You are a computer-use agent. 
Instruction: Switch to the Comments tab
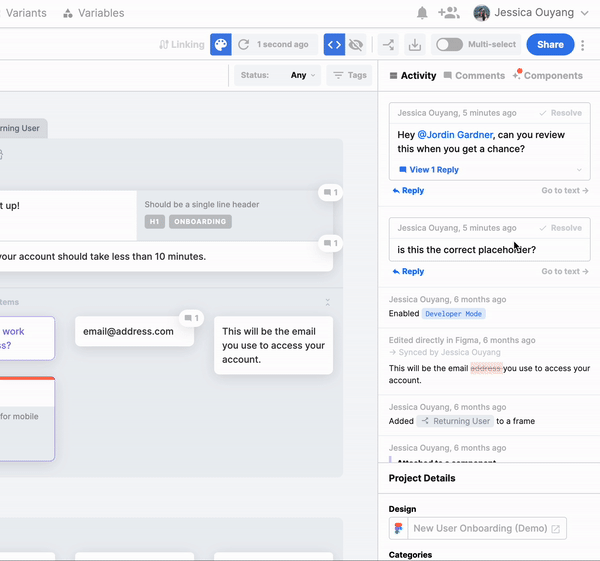click(x=474, y=75)
